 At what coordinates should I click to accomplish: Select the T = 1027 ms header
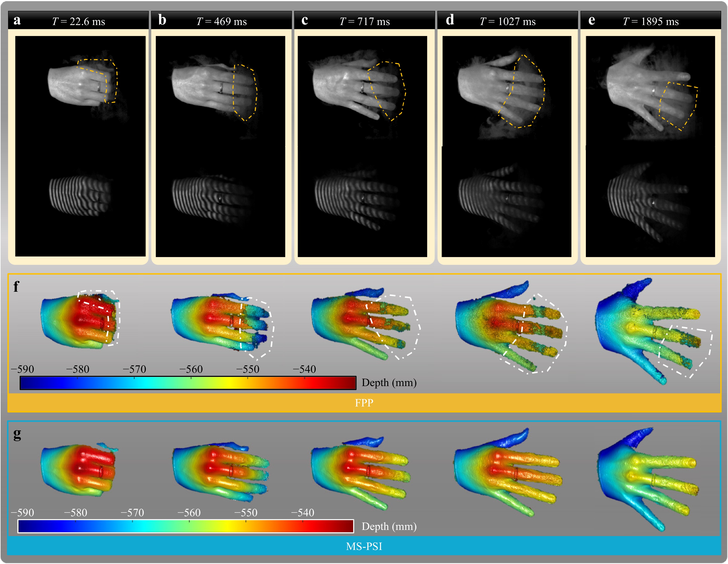507,21
